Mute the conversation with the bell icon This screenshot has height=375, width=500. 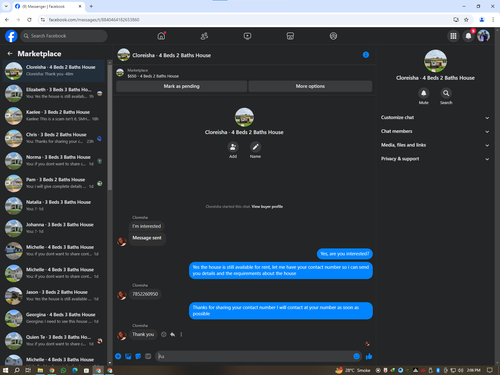tap(423, 93)
